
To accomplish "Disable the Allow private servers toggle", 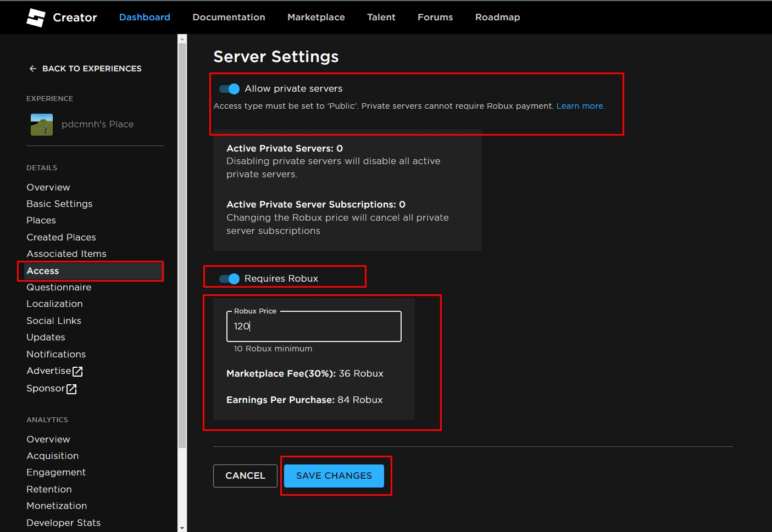I will [x=229, y=89].
